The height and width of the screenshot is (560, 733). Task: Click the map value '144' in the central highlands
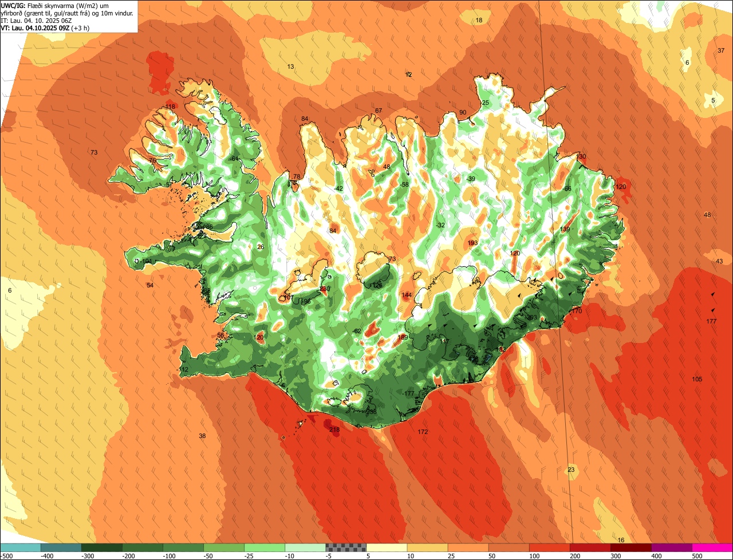click(x=407, y=295)
